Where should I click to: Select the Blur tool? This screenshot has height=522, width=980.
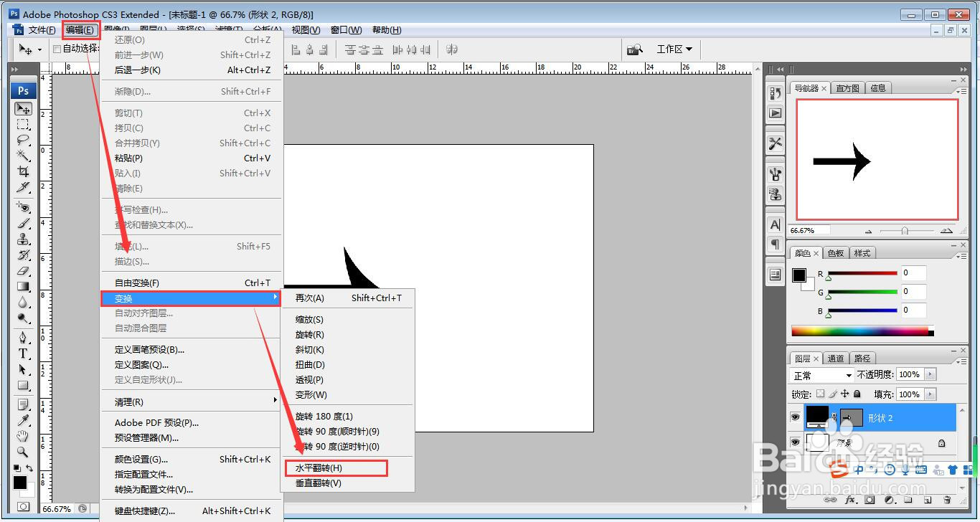point(24,302)
